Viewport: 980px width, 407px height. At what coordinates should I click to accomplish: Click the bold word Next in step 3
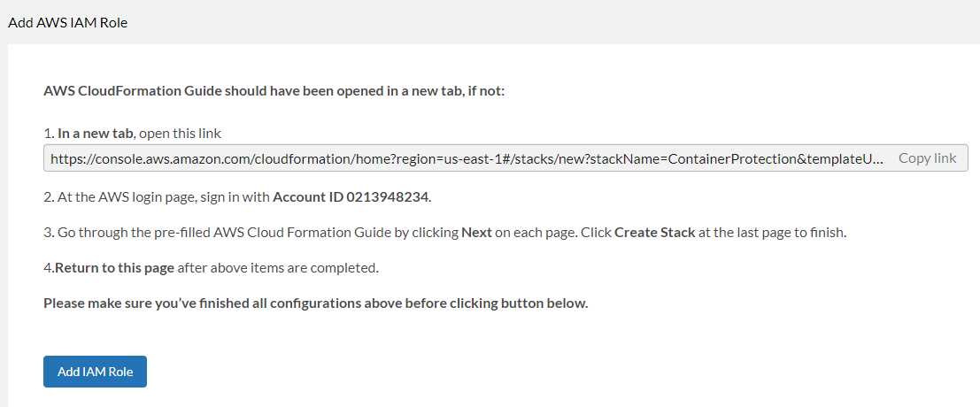pyautogui.click(x=476, y=232)
